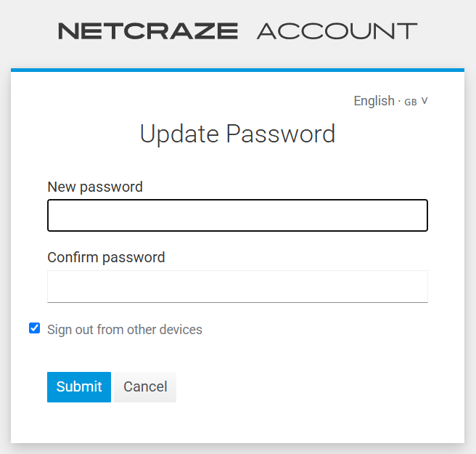Click 'Sign out from other devices' label text

125,330
